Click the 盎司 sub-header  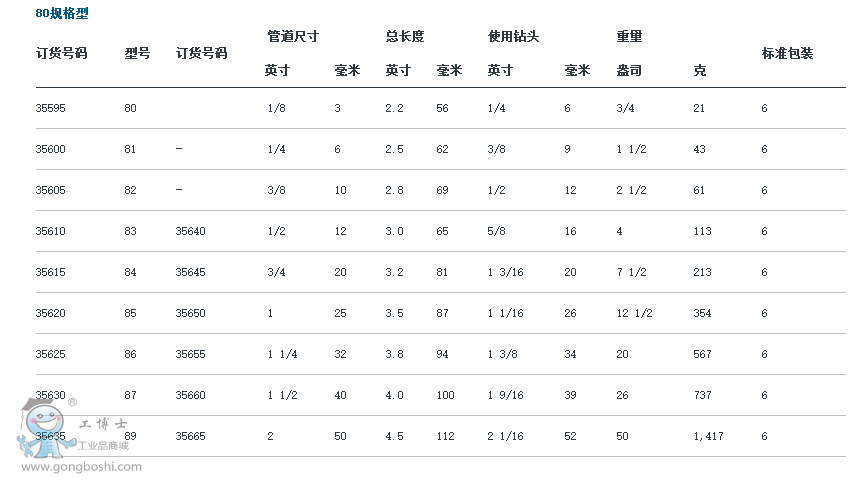click(x=629, y=70)
